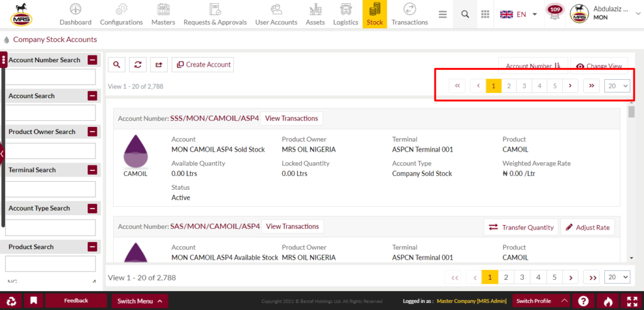Open the Configurations module

point(121,14)
